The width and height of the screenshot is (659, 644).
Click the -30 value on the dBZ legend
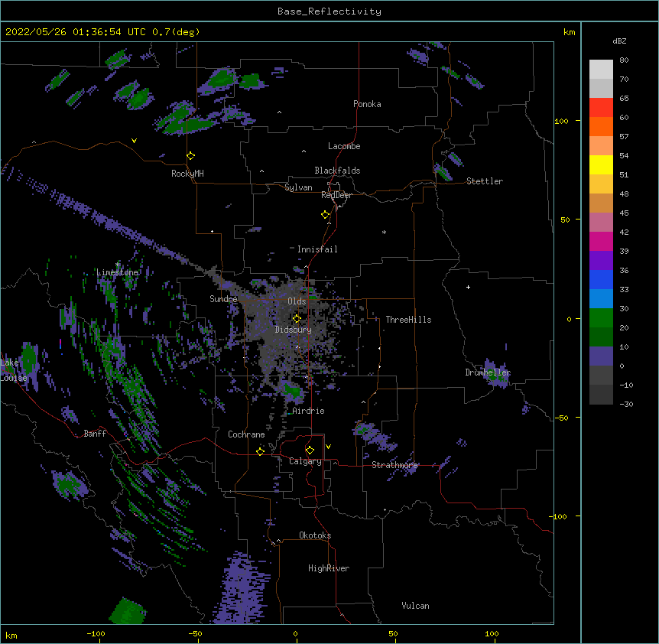pos(626,405)
